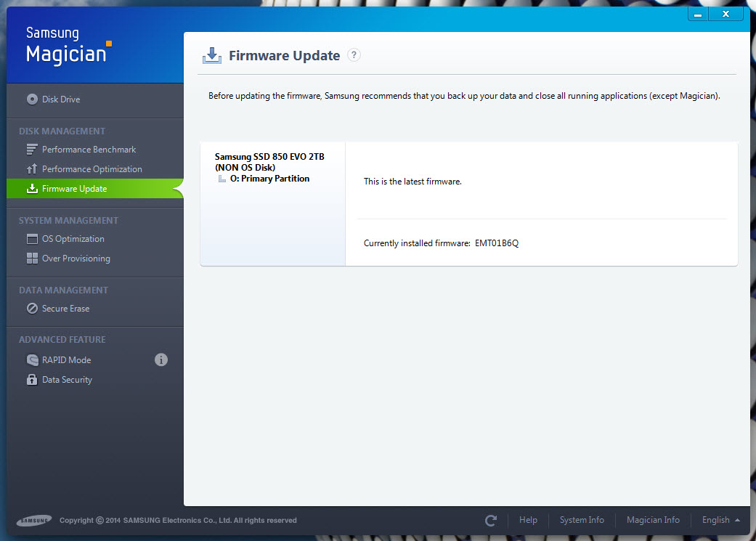Go to Performance Benchmark
Viewport: 756px width, 541px height.
pos(89,150)
